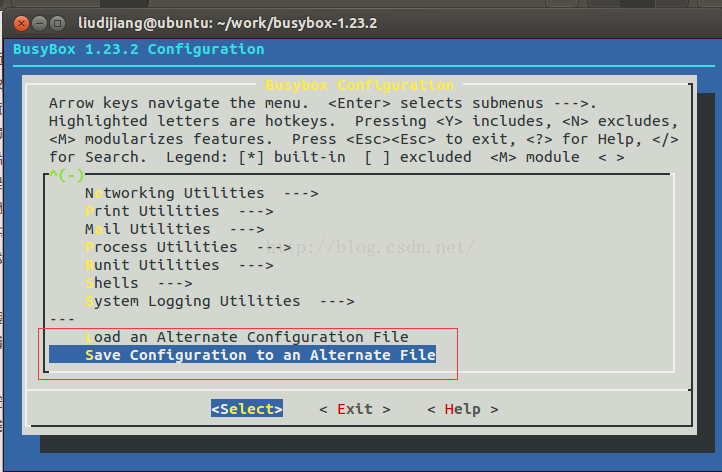Click the < Exit > button
The image size is (722, 472).
click(355, 408)
